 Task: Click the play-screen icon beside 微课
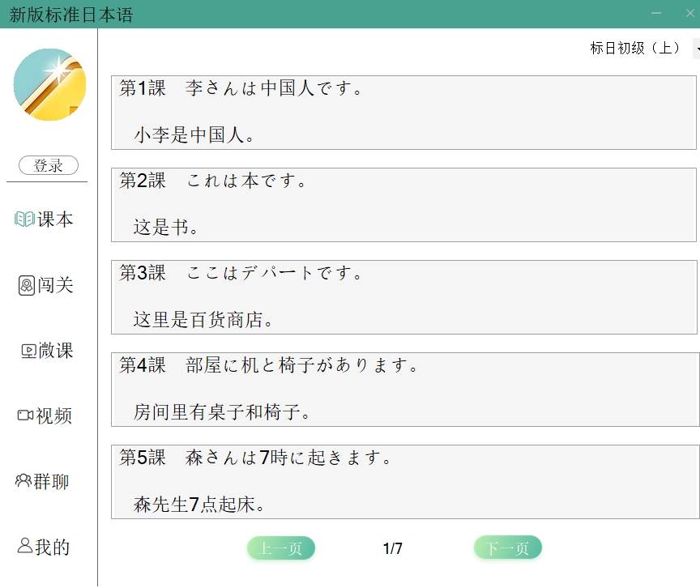(x=28, y=351)
